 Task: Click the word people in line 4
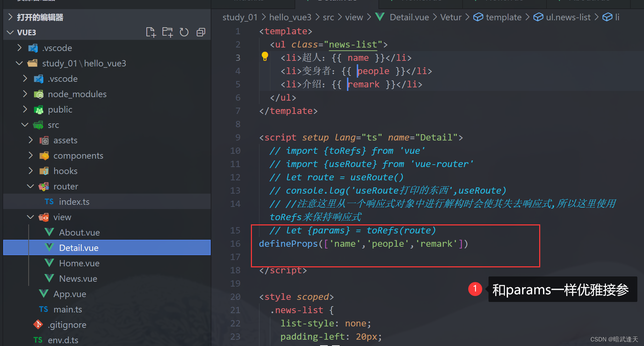(374, 71)
